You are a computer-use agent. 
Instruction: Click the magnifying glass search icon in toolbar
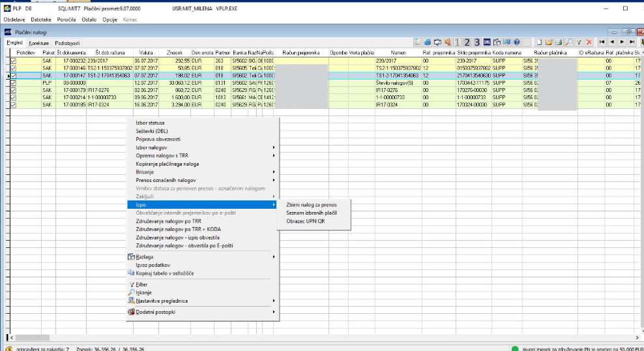click(x=568, y=42)
